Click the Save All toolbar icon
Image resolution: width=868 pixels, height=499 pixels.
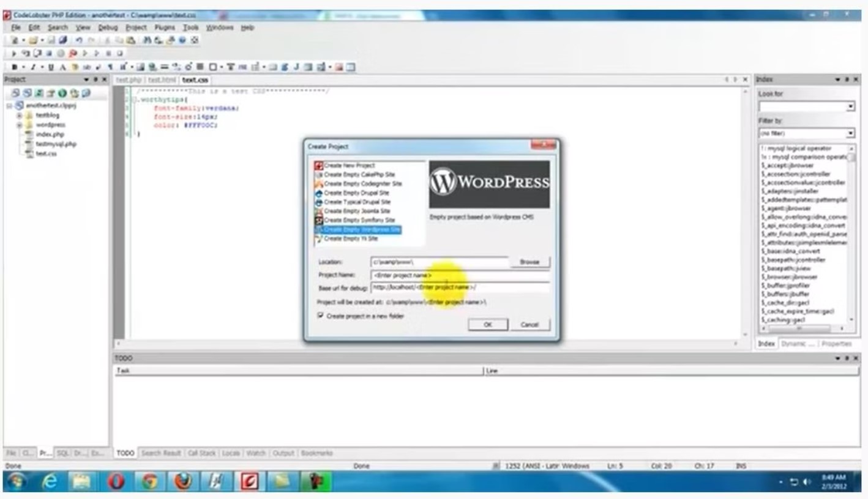pos(62,40)
